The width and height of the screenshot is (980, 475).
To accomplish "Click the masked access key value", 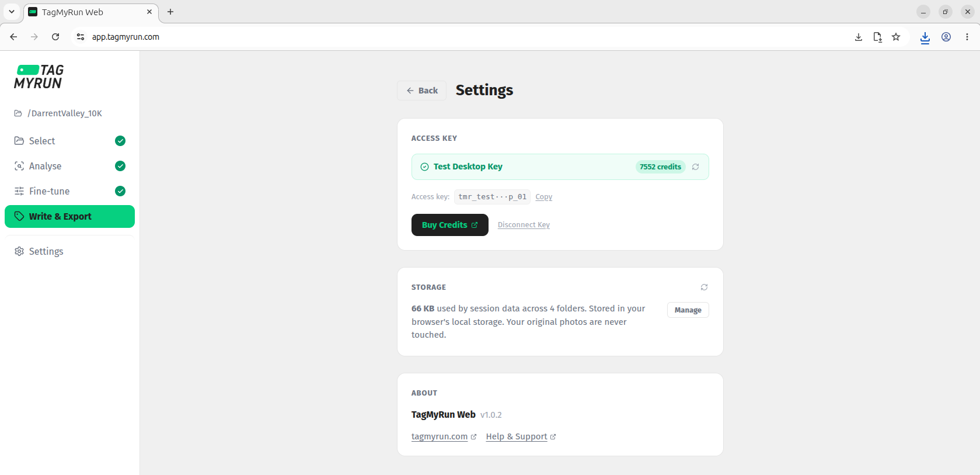I will [x=492, y=197].
